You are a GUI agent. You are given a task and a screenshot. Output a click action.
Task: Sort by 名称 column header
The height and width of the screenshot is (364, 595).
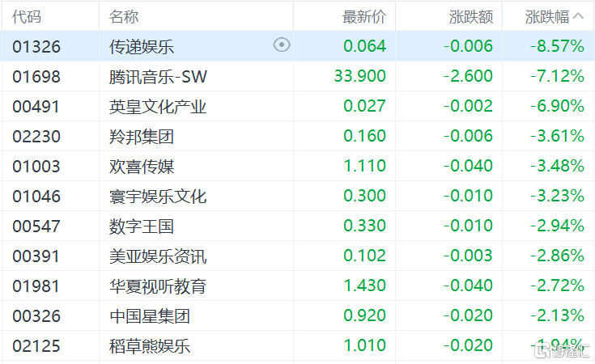(124, 17)
